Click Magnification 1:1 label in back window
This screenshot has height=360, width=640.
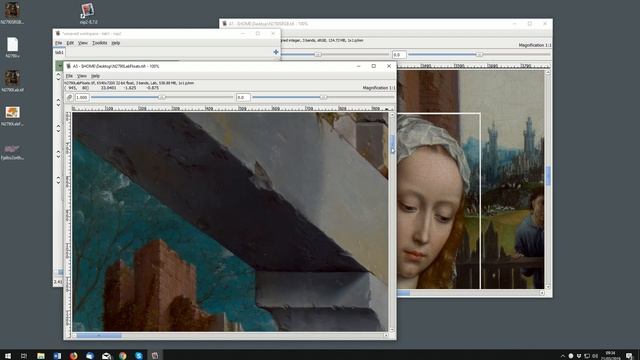point(535,45)
